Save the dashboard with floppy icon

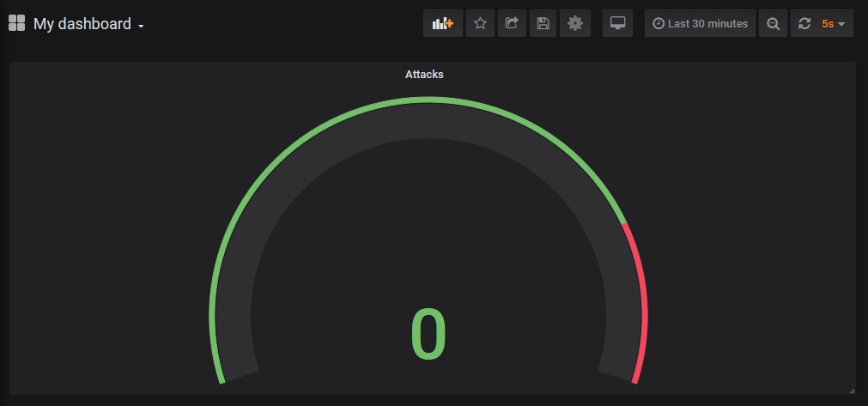543,24
